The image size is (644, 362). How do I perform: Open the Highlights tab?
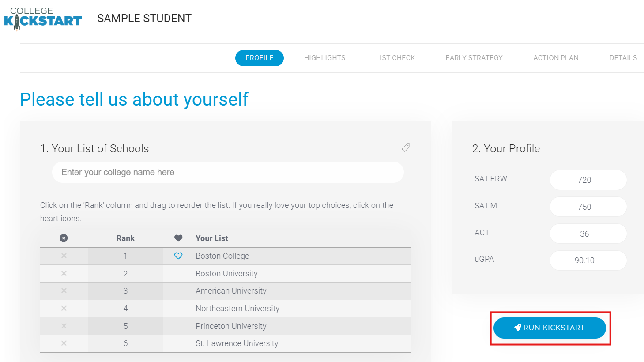coord(324,58)
